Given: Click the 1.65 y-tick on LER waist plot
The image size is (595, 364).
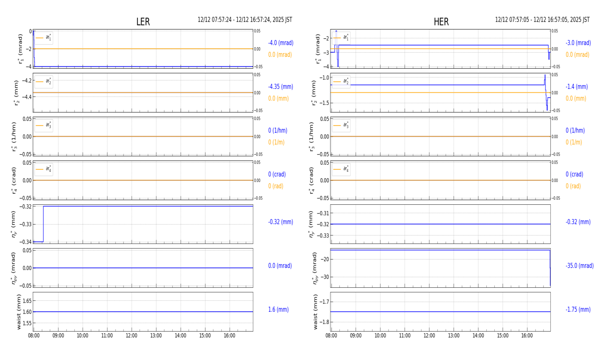Looking at the screenshot, I should tap(27, 301).
